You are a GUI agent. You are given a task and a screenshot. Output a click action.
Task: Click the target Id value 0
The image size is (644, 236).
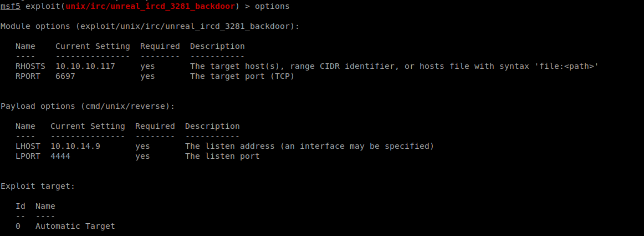(18, 226)
